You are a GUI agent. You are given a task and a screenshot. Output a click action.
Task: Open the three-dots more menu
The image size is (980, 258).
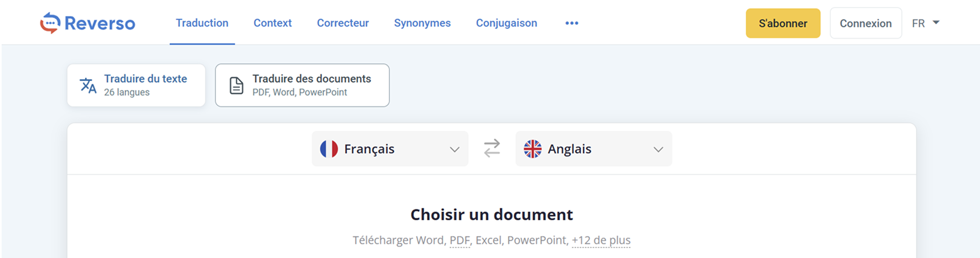[572, 23]
